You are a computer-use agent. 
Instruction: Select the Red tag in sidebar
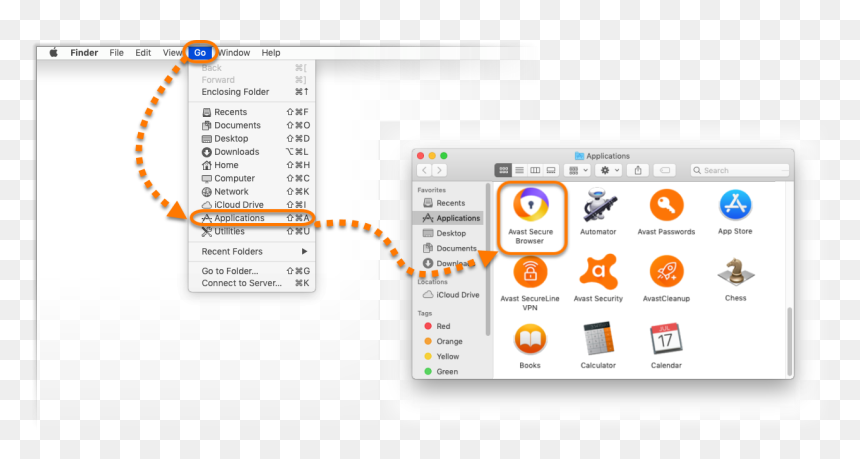(449, 326)
